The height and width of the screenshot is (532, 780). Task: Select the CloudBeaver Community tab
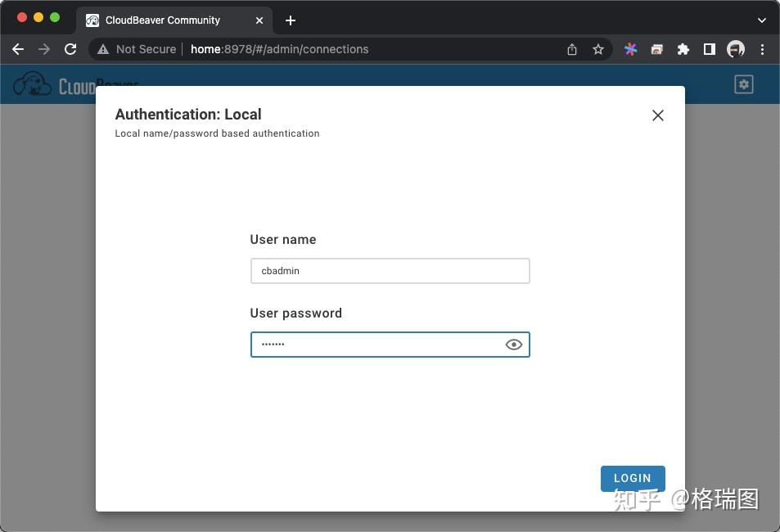(174, 20)
